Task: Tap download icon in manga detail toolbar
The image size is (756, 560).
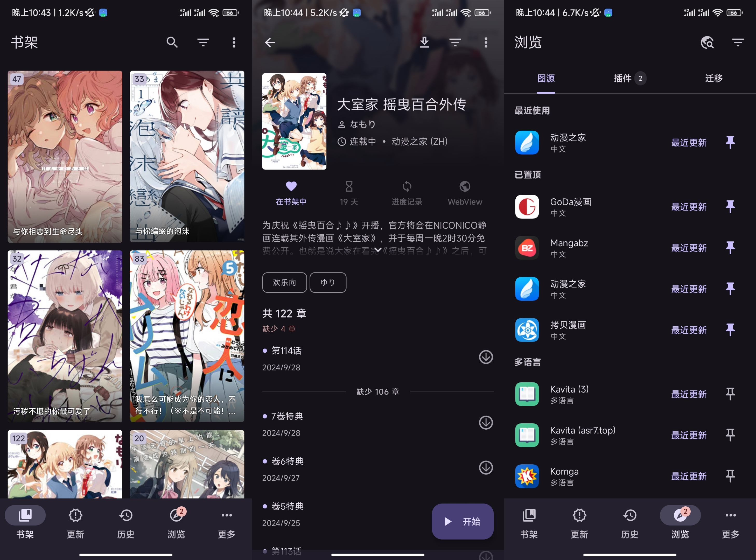Action: pyautogui.click(x=424, y=42)
